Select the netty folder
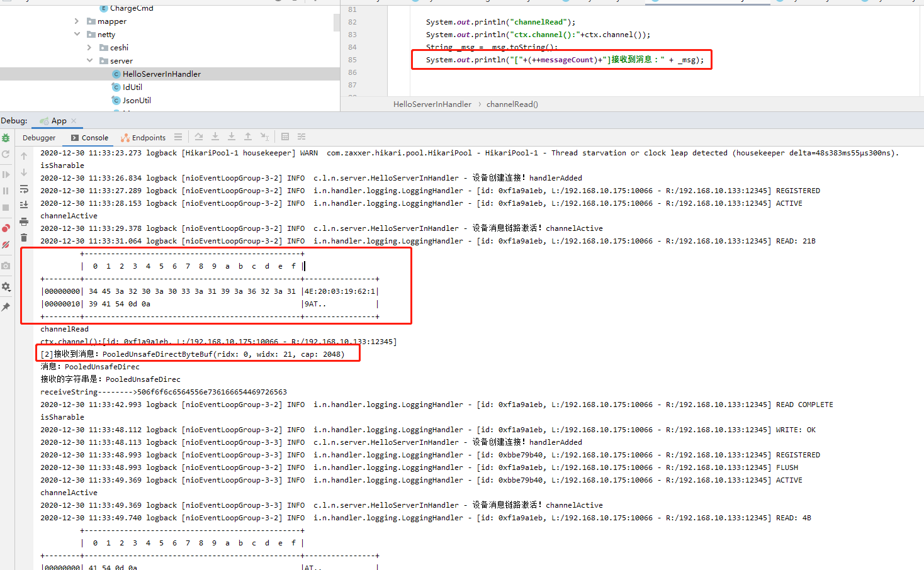The height and width of the screenshot is (570, 924). [101, 35]
